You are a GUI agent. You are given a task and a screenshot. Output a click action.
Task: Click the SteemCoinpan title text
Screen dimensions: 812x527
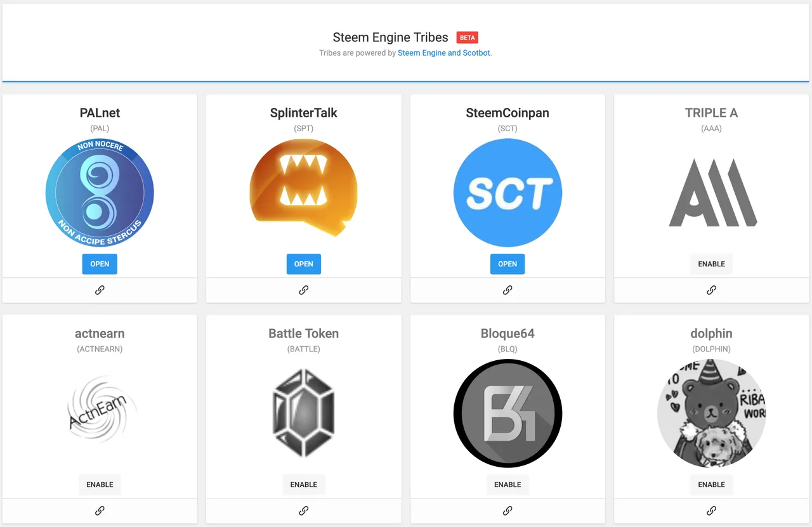507,113
